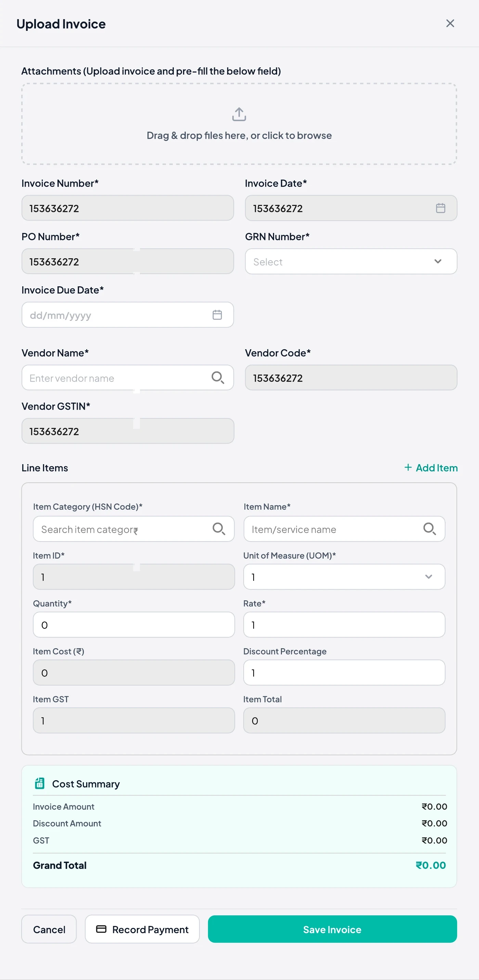Focus the Item Cost field
The width and height of the screenshot is (479, 980).
pyautogui.click(x=133, y=672)
